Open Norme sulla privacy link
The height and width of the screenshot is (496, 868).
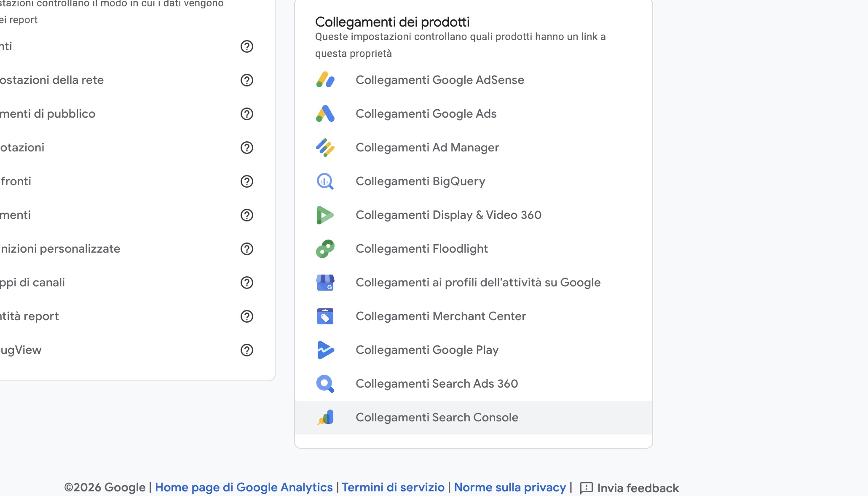pyautogui.click(x=510, y=488)
